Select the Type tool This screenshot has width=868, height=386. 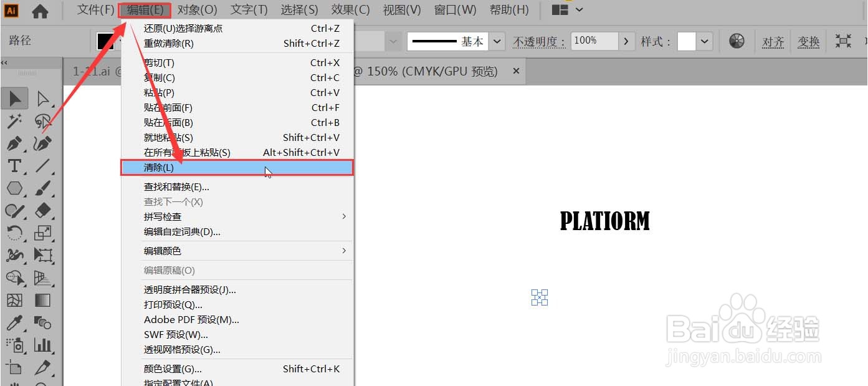pos(15,166)
